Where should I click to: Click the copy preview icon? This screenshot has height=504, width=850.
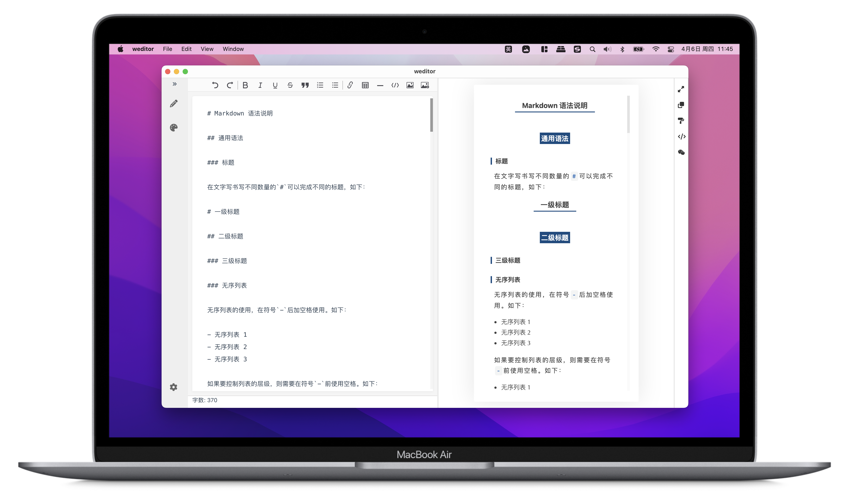point(681,105)
